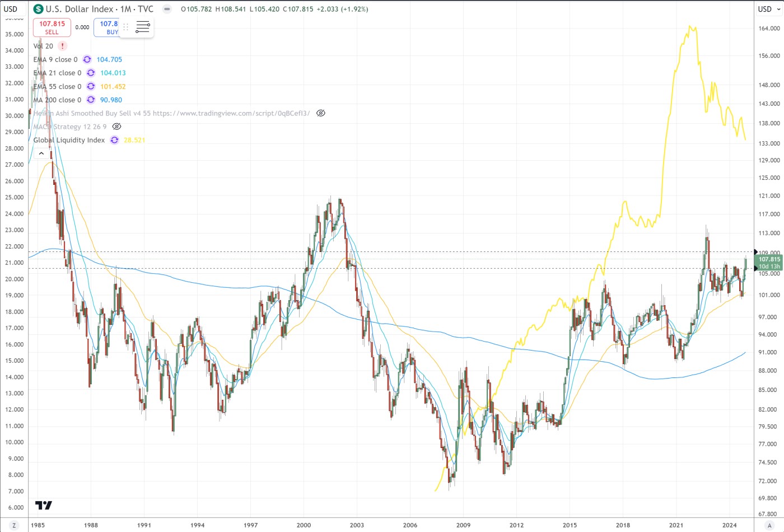The width and height of the screenshot is (784, 532).
Task: Click the 2015 label on the time axis
Action: (x=570, y=525)
